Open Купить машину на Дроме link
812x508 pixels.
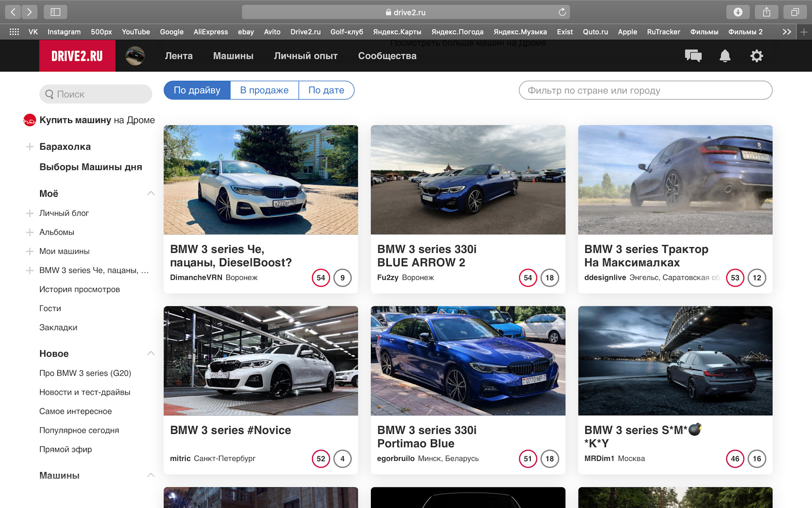[x=97, y=120]
